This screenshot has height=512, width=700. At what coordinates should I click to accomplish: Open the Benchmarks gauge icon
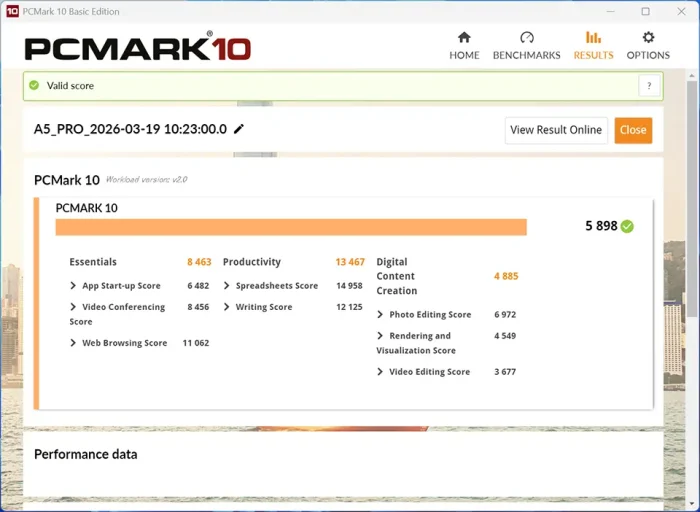coord(526,38)
